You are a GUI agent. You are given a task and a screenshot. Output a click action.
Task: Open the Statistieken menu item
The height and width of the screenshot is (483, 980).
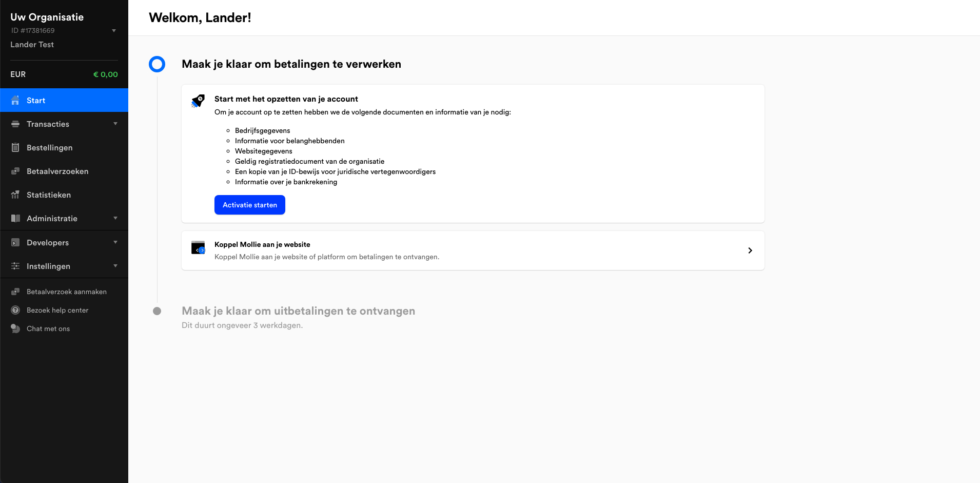click(x=64, y=195)
